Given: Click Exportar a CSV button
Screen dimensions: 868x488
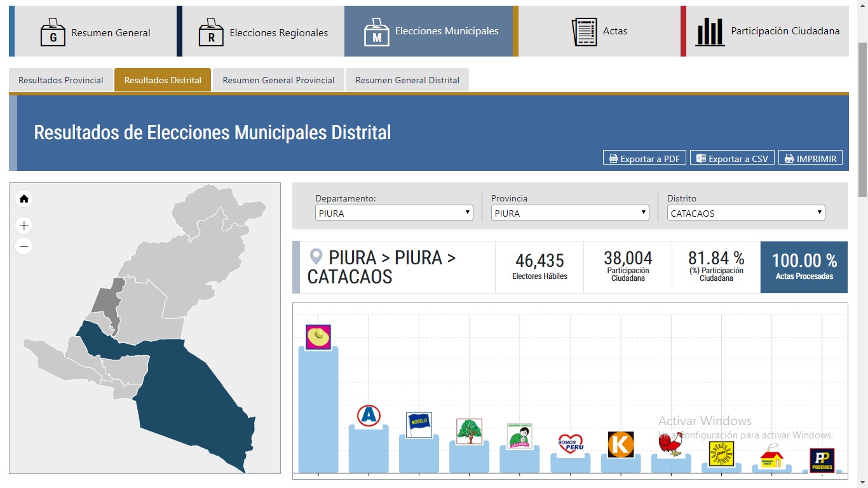Looking at the screenshot, I should pos(732,158).
